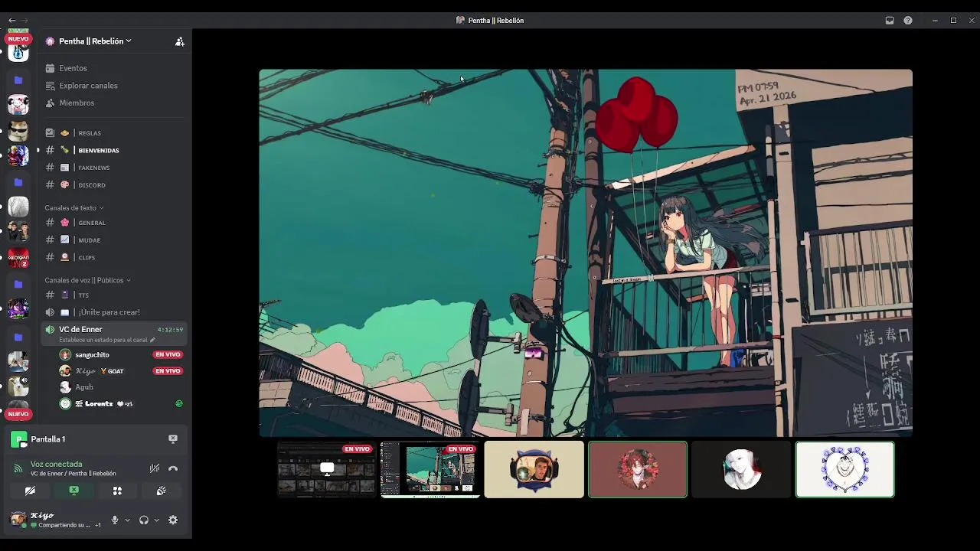Open the activities launcher icon
980x551 pixels.
point(117,491)
